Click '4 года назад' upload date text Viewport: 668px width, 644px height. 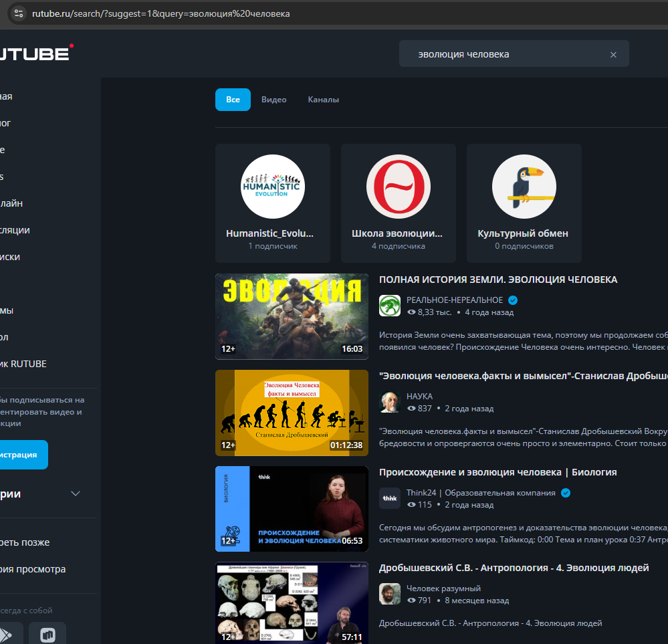point(489,312)
